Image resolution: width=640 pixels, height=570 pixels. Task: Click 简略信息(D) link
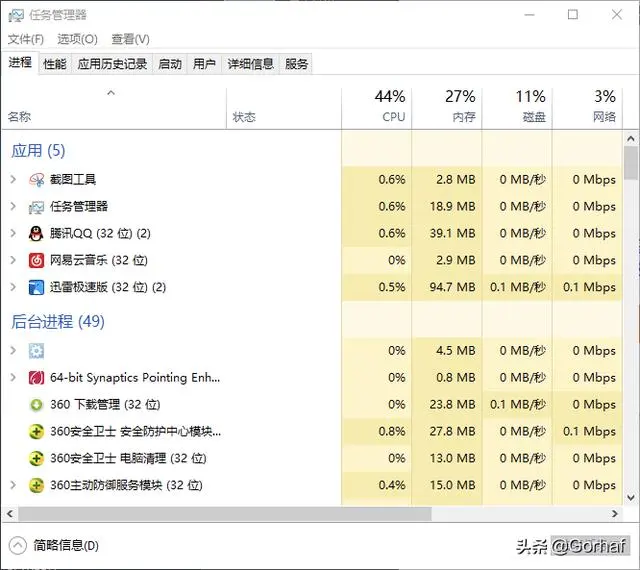click(66, 546)
